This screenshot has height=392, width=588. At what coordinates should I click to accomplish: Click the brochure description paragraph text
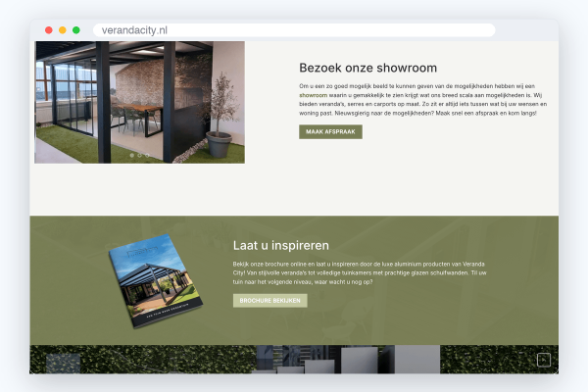coord(360,272)
